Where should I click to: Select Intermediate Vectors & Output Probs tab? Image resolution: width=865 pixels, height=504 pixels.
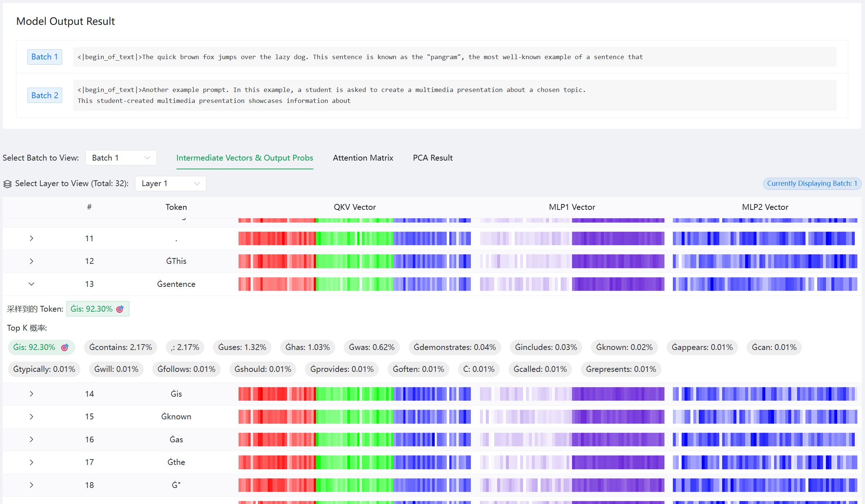(244, 158)
